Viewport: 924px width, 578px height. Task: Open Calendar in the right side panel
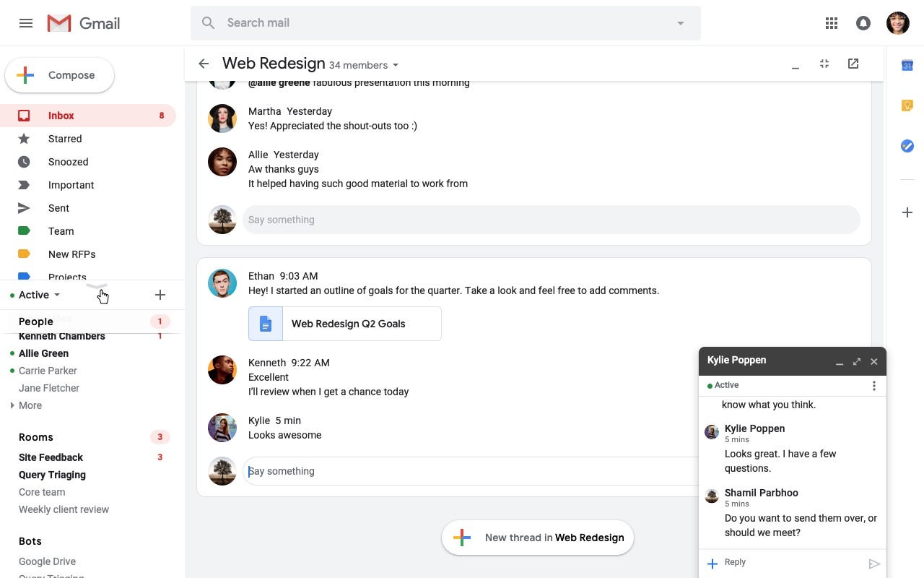pyautogui.click(x=907, y=65)
